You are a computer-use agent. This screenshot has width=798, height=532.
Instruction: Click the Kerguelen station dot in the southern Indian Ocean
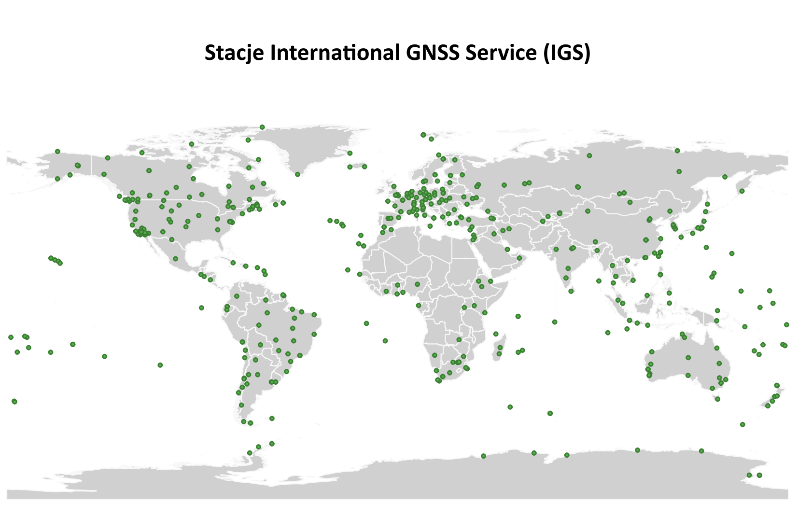click(x=550, y=413)
